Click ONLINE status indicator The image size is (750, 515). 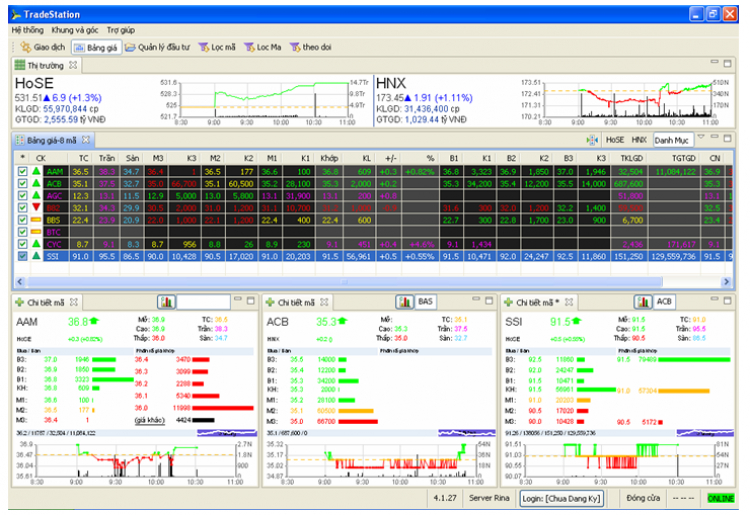pos(720,499)
